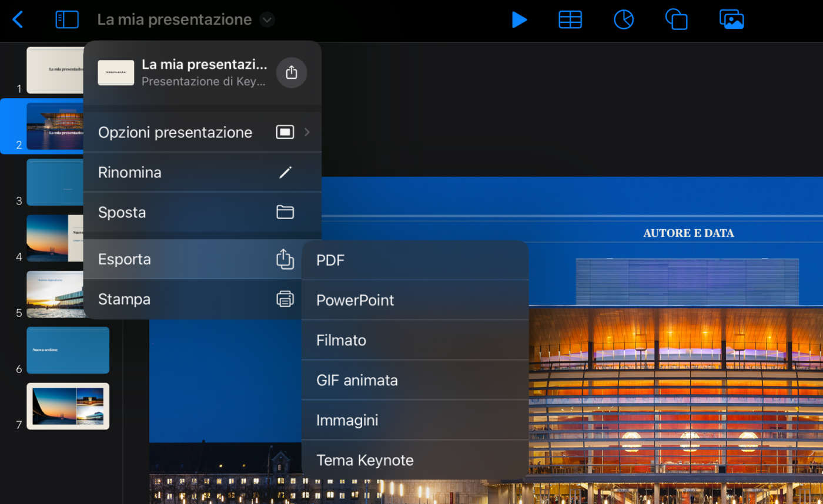Viewport: 823px width, 504px height.
Task: Export the presentation as PDF
Action: (x=415, y=260)
